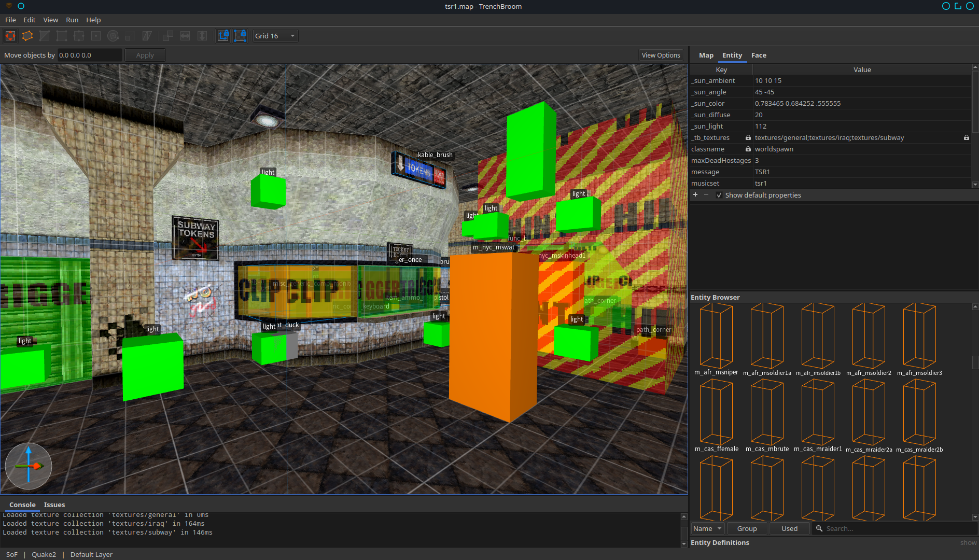Screen dimensions: 979x560
Task: Click the Used filter button
Action: point(789,528)
